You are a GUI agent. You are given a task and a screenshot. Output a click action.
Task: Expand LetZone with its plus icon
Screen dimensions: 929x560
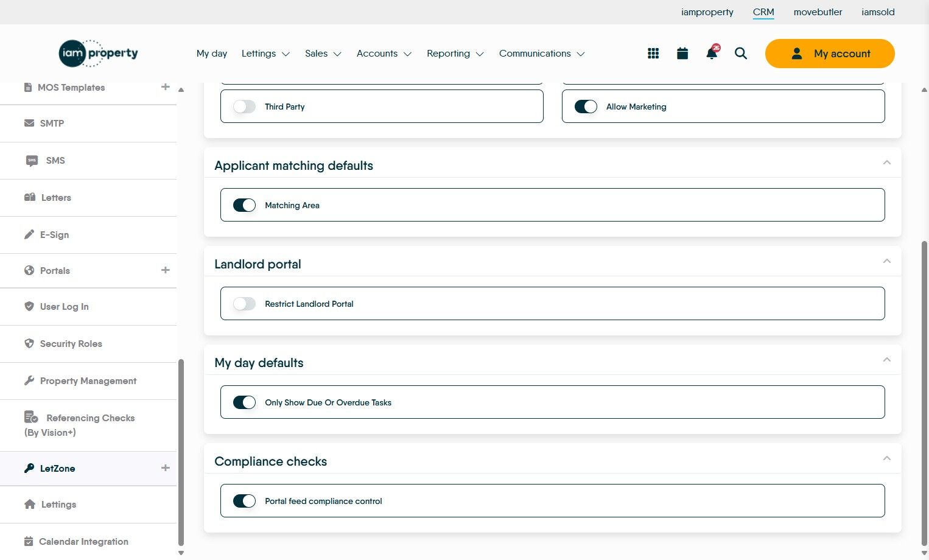pos(166,468)
